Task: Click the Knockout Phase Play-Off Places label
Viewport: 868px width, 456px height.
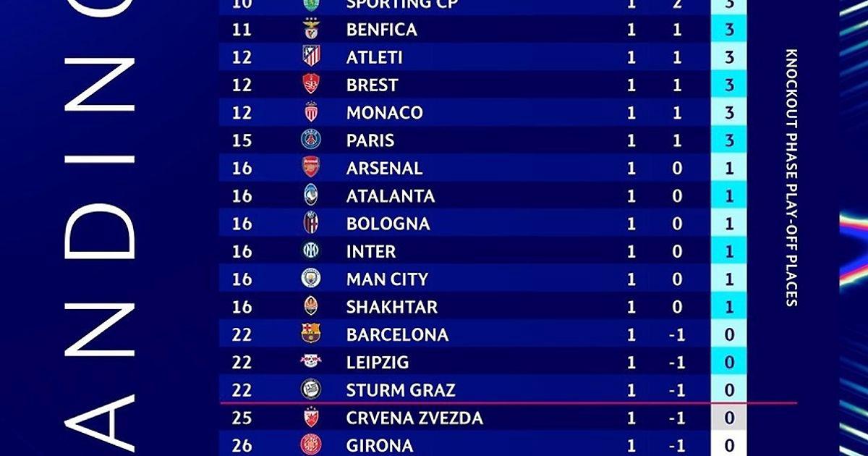Action: tap(791, 177)
